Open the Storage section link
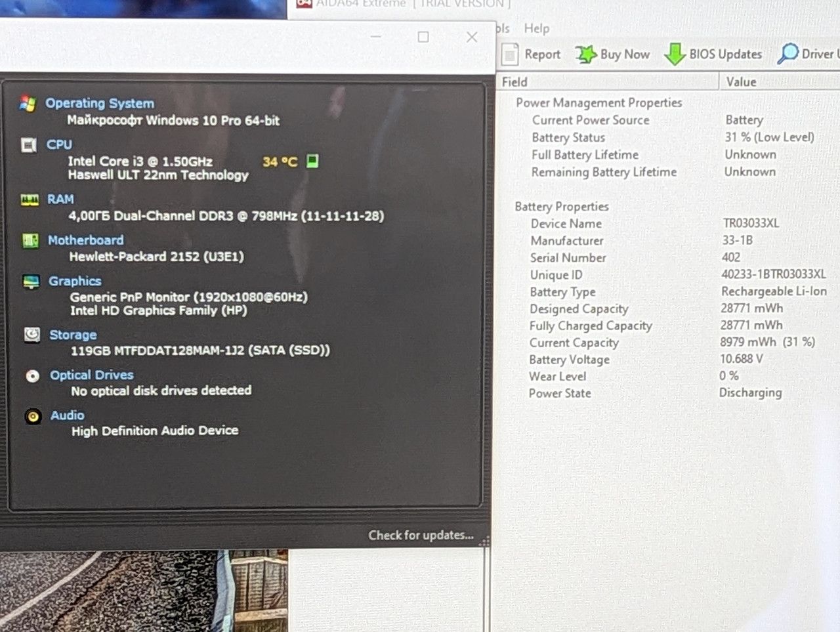This screenshot has height=632, width=840. click(73, 335)
